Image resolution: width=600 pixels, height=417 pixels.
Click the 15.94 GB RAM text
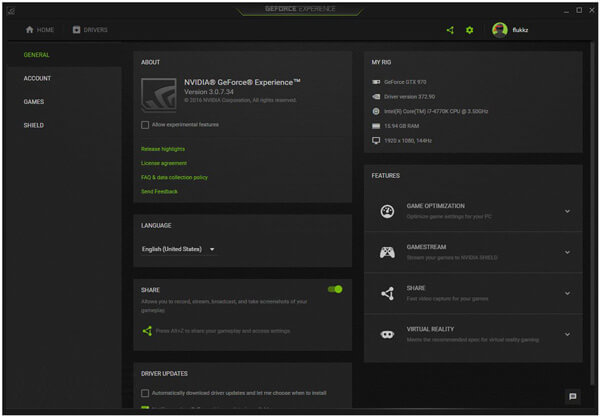tap(401, 126)
